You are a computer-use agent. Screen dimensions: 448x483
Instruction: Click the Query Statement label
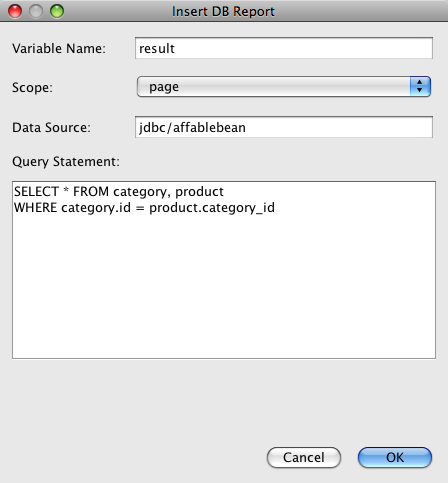click(x=66, y=162)
